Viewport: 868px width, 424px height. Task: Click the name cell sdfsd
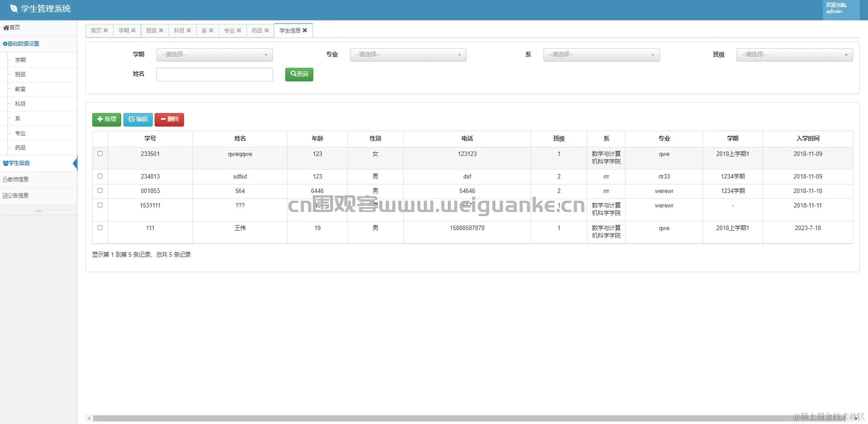coord(240,177)
